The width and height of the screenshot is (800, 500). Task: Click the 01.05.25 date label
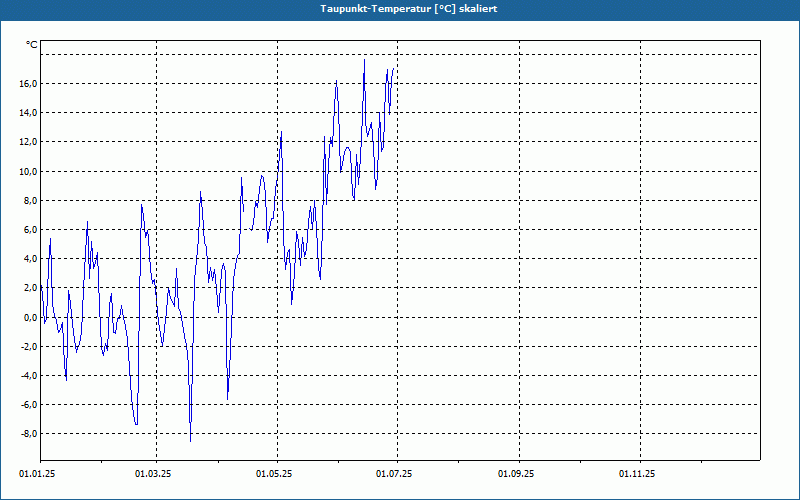point(274,474)
